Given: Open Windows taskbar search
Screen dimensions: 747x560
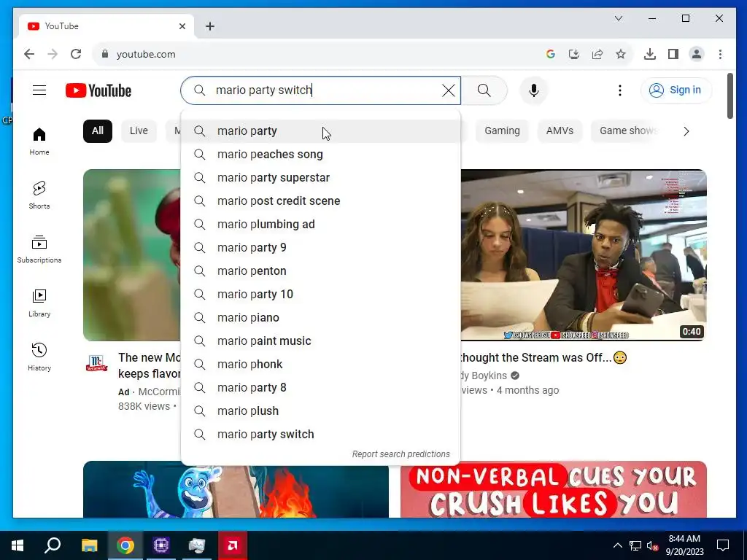Looking at the screenshot, I should pyautogui.click(x=53, y=545).
